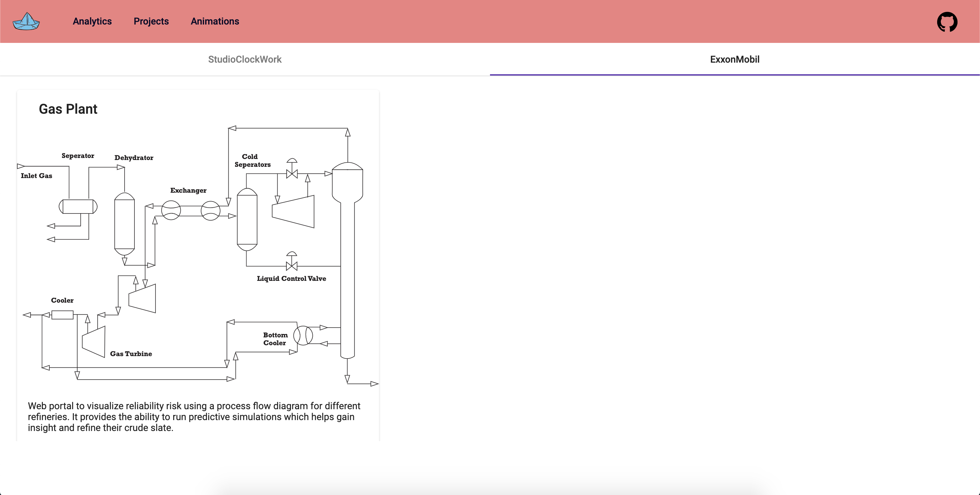Click the Inlet Gas label
Viewport: 980px width, 495px height.
pyautogui.click(x=36, y=175)
